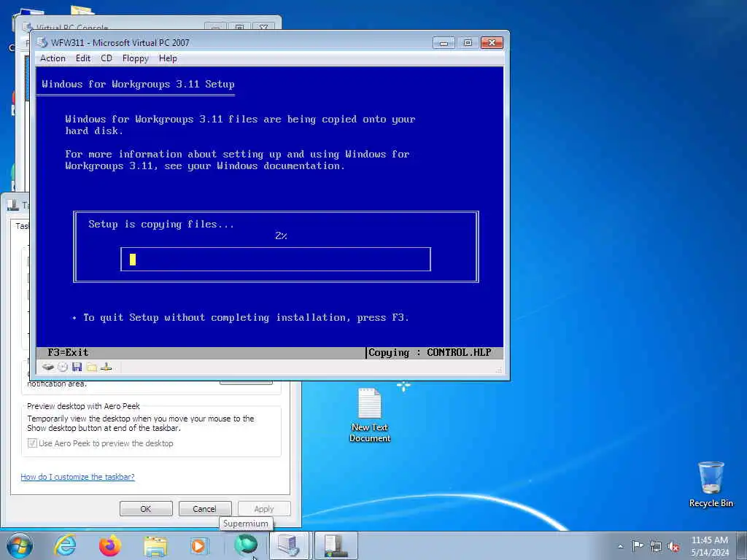Click the clock showing 11:45 AM
This screenshot has width=747, height=560.
point(710,546)
